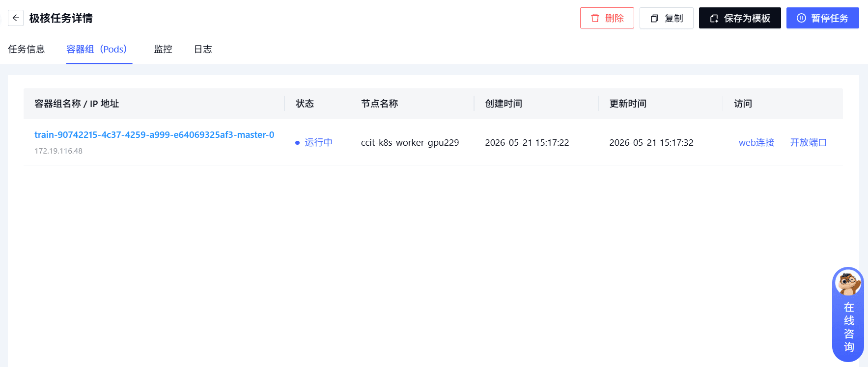Screen dimensions: 868x367
Task: Click creation time 2026-05-21 15:17:22
Action: (x=527, y=143)
